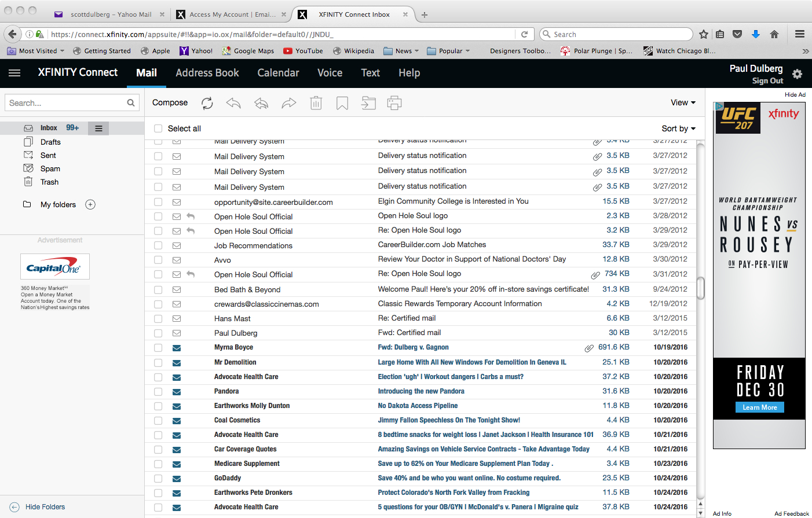
Task: Open the Calendar tab
Action: [278, 73]
